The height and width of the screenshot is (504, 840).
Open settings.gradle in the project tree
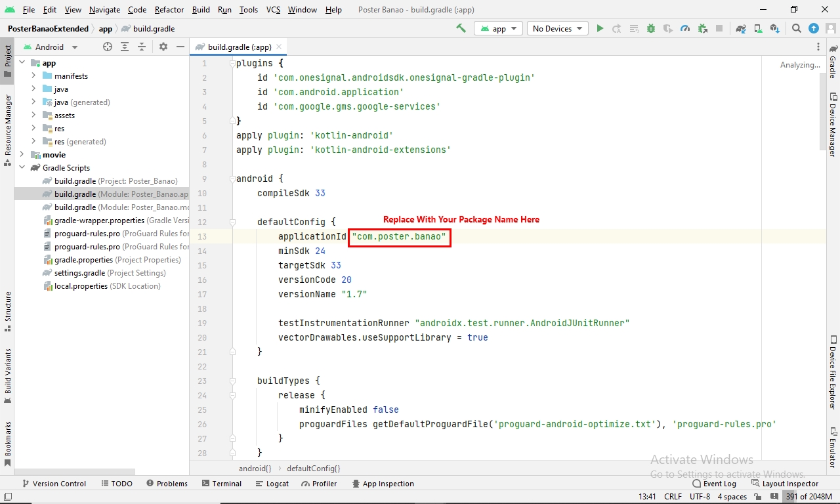[79, 273]
